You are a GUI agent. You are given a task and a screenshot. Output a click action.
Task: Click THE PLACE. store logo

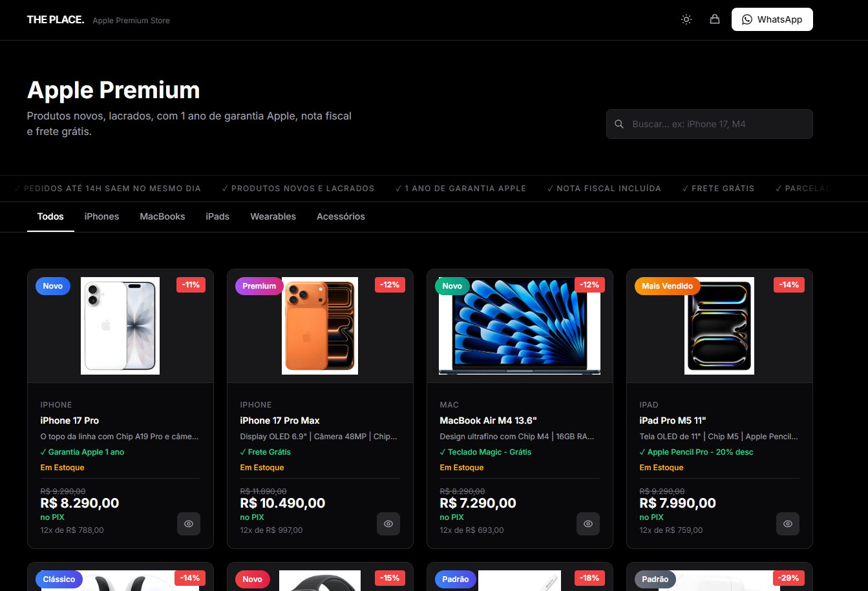click(56, 20)
